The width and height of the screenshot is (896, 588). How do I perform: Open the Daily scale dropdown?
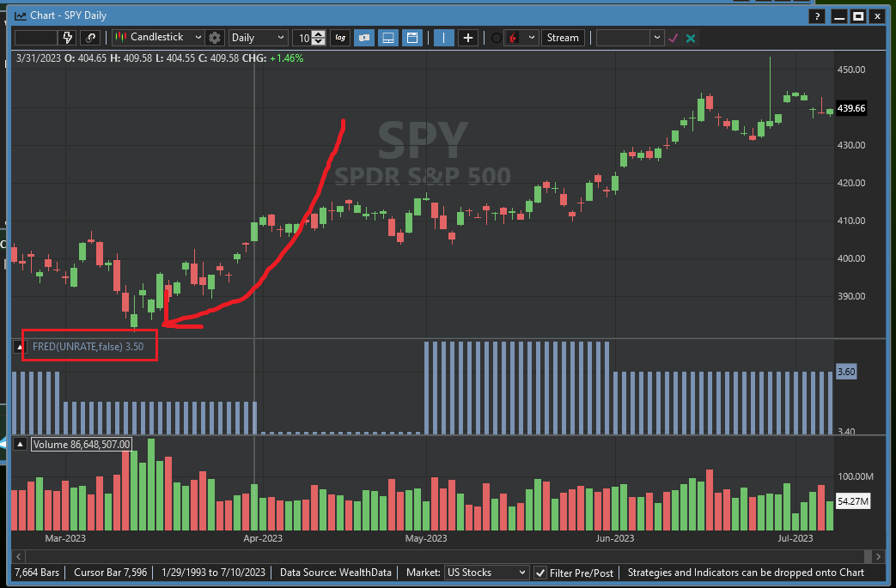pyautogui.click(x=257, y=38)
